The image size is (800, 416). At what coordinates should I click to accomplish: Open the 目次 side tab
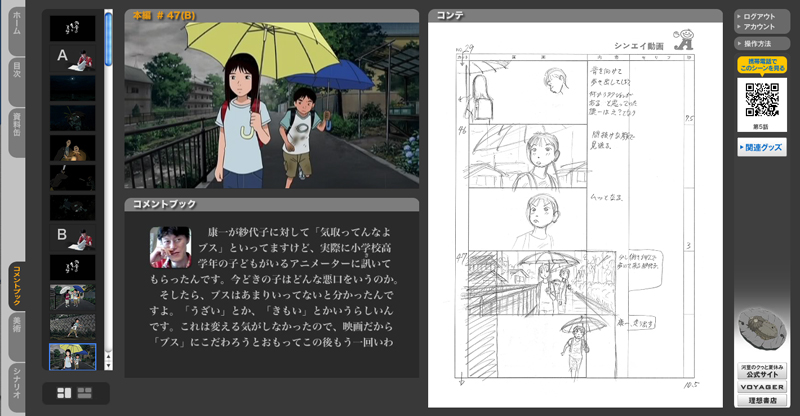tap(17, 82)
